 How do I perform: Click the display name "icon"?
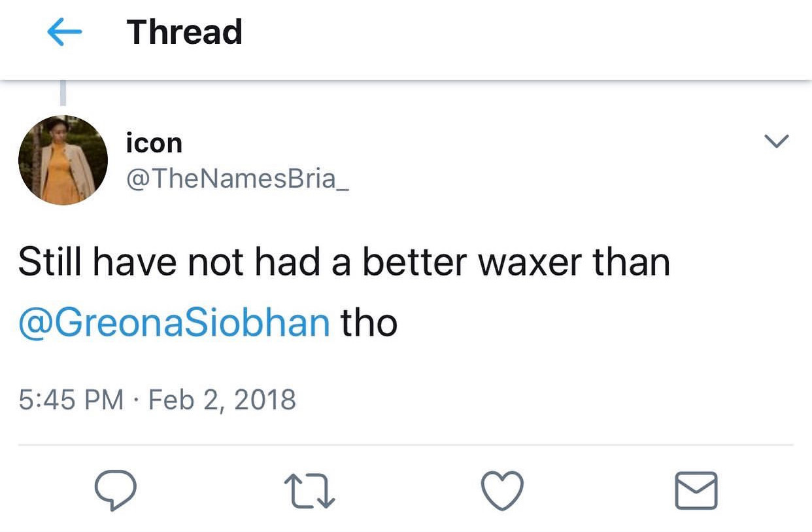pyautogui.click(x=154, y=143)
